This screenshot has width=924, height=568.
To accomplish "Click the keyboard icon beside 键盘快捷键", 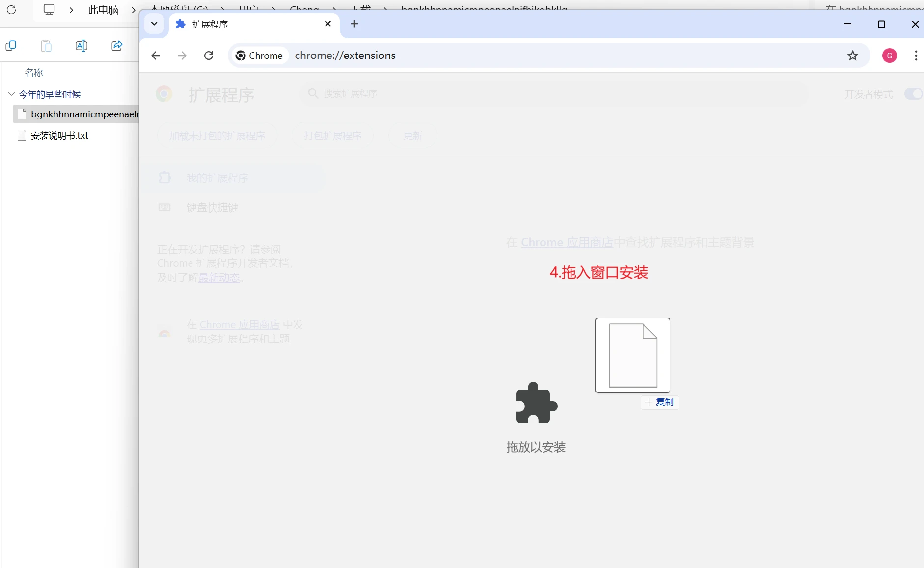I will (164, 207).
